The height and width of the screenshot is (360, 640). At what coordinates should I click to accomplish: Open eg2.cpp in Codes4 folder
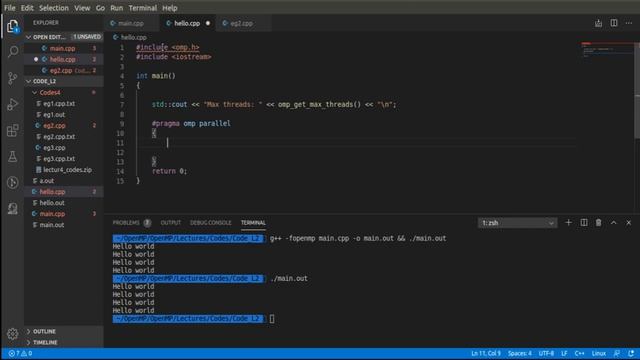click(63, 126)
